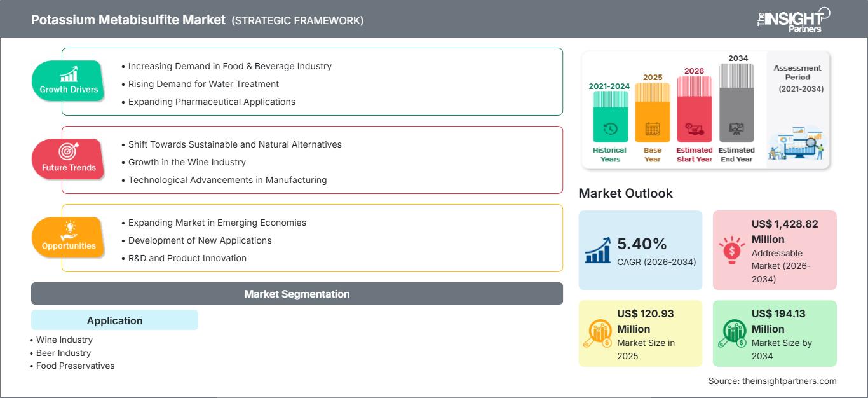
Task: Click The Insight Partners logo
Action: 793,20
